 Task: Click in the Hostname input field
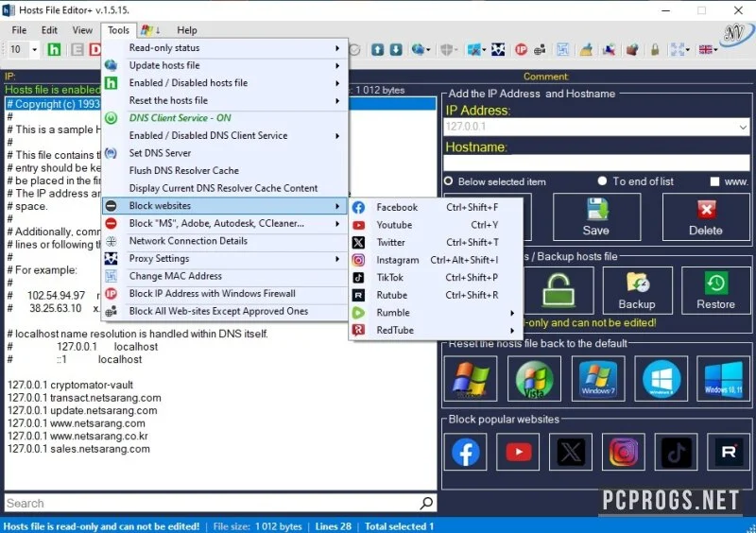(596, 163)
